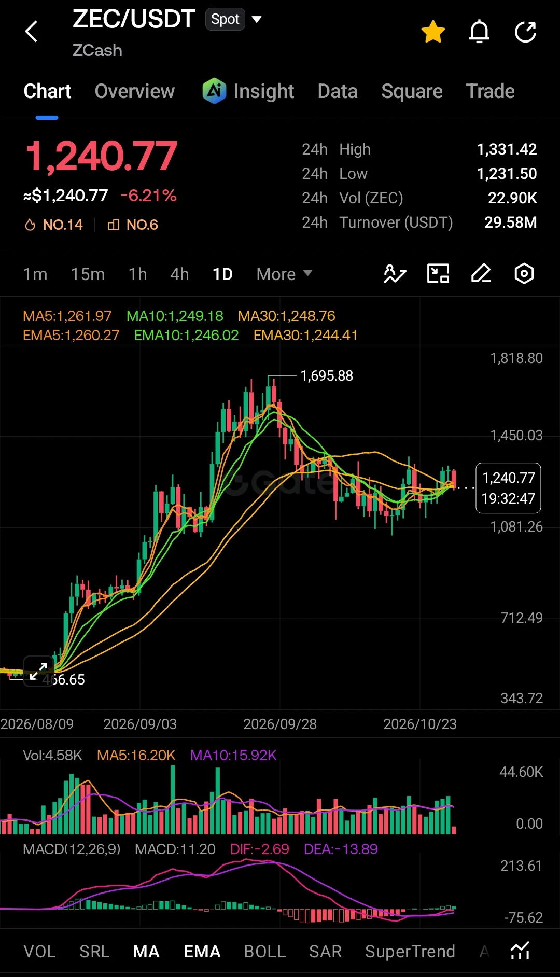Open chart settings hexagon icon
The width and height of the screenshot is (560, 977).
tap(524, 274)
